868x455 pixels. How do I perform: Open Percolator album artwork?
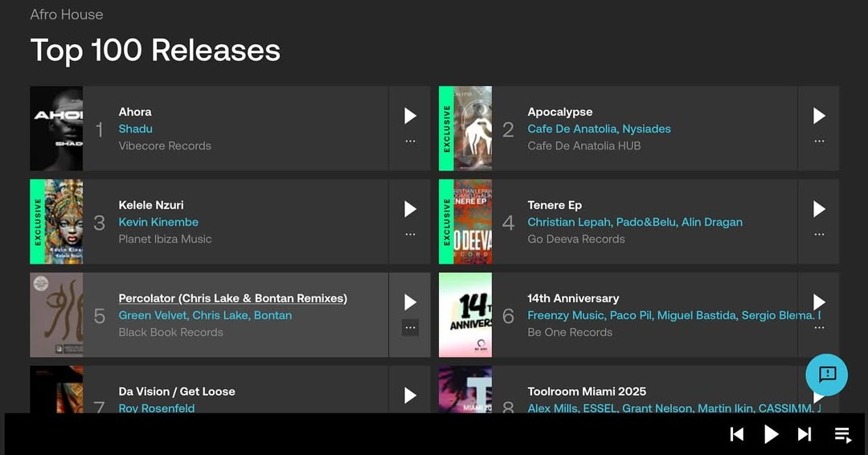(56, 315)
